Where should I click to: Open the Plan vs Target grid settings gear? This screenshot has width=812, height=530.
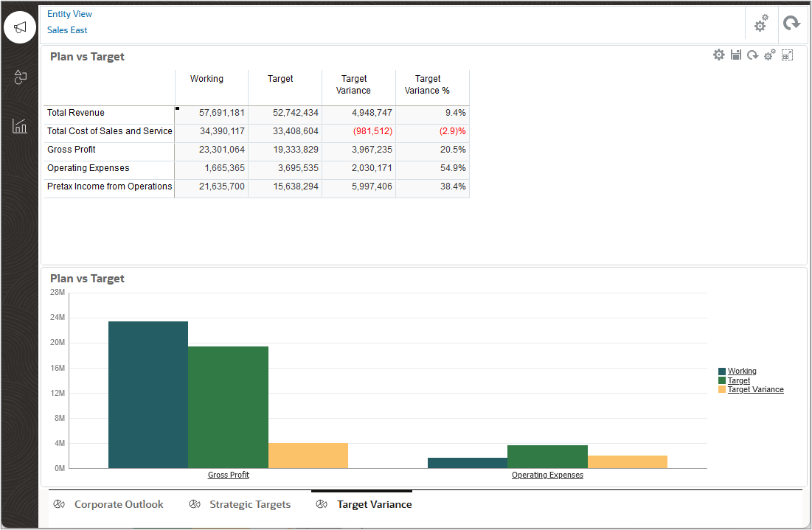point(718,54)
